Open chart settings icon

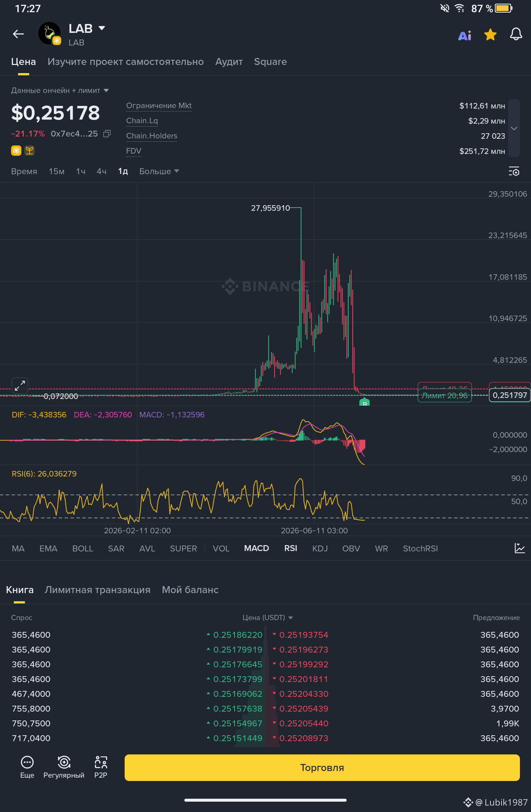coord(514,172)
